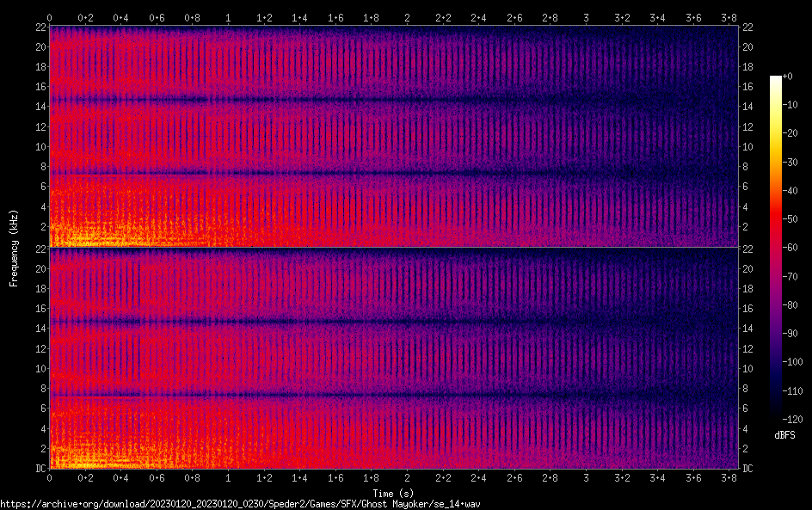Click the bright yellow low-frequency burst in upper channel

coord(86,236)
